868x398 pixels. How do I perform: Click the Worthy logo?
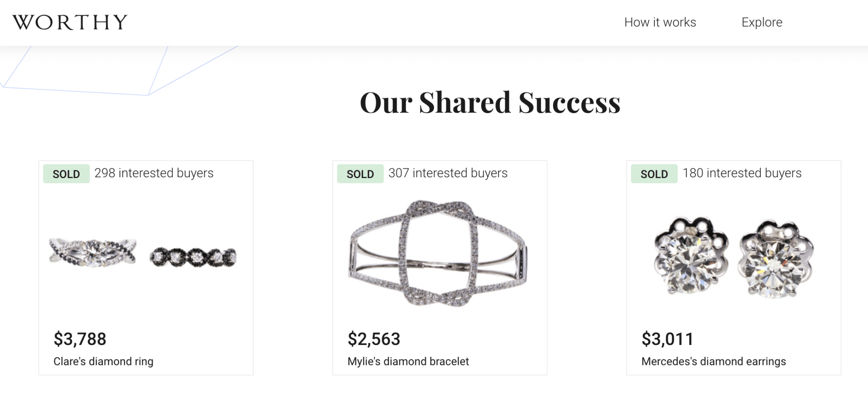[x=69, y=22]
